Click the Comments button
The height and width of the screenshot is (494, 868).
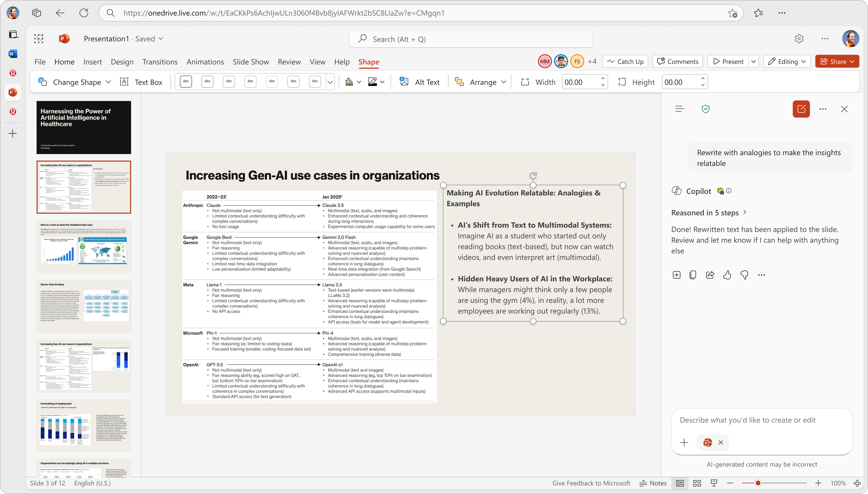677,61
